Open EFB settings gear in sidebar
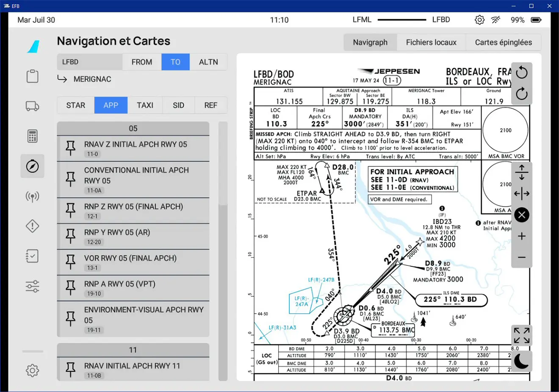The height and width of the screenshot is (392, 559). 33,370
